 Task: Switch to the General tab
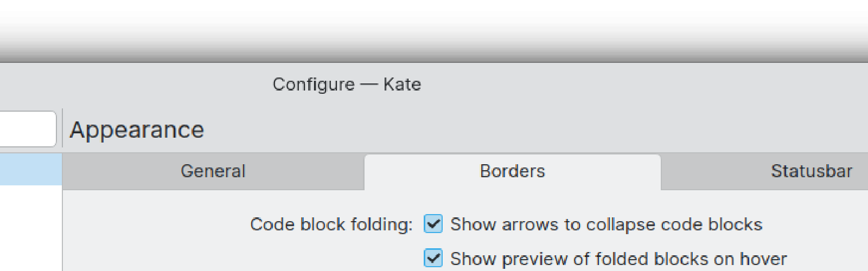pyautogui.click(x=213, y=171)
